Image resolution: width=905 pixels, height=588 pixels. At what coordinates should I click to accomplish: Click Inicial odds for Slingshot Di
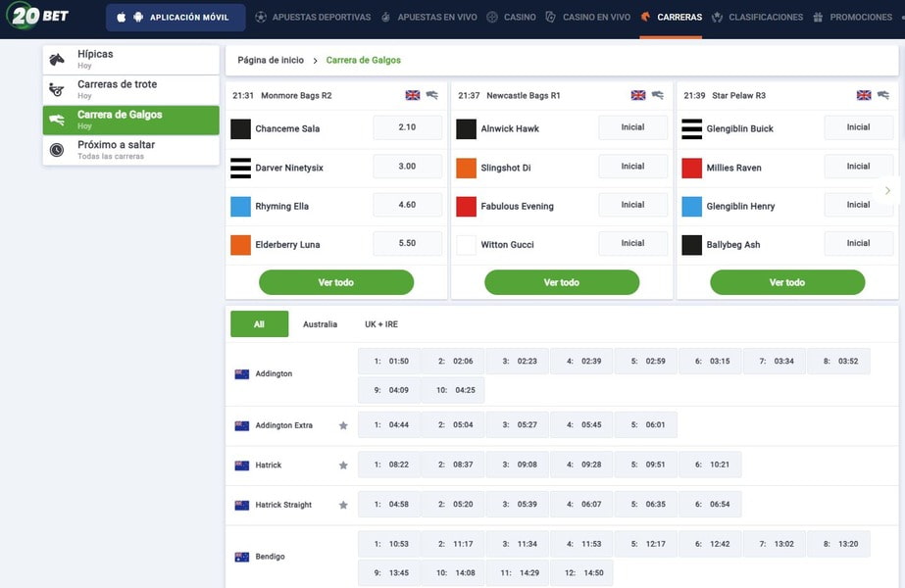(633, 167)
